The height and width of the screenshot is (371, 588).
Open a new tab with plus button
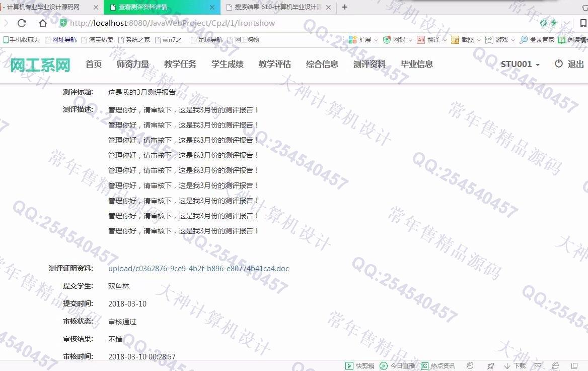[345, 7]
